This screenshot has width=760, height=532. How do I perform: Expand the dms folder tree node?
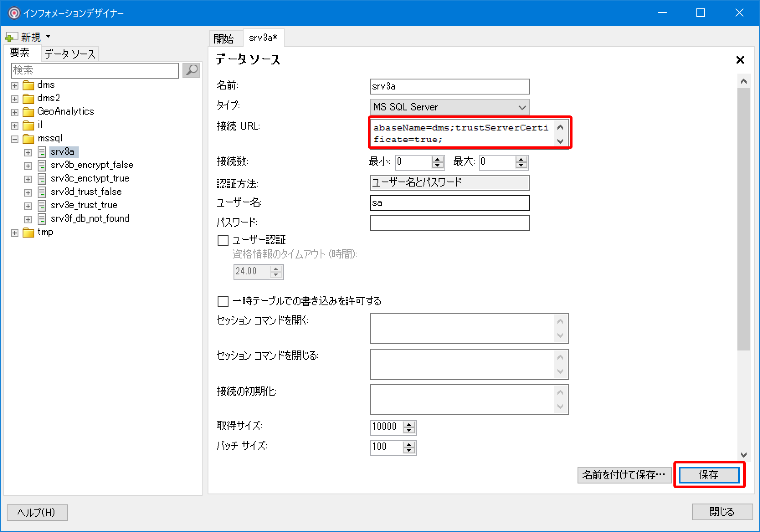click(15, 86)
